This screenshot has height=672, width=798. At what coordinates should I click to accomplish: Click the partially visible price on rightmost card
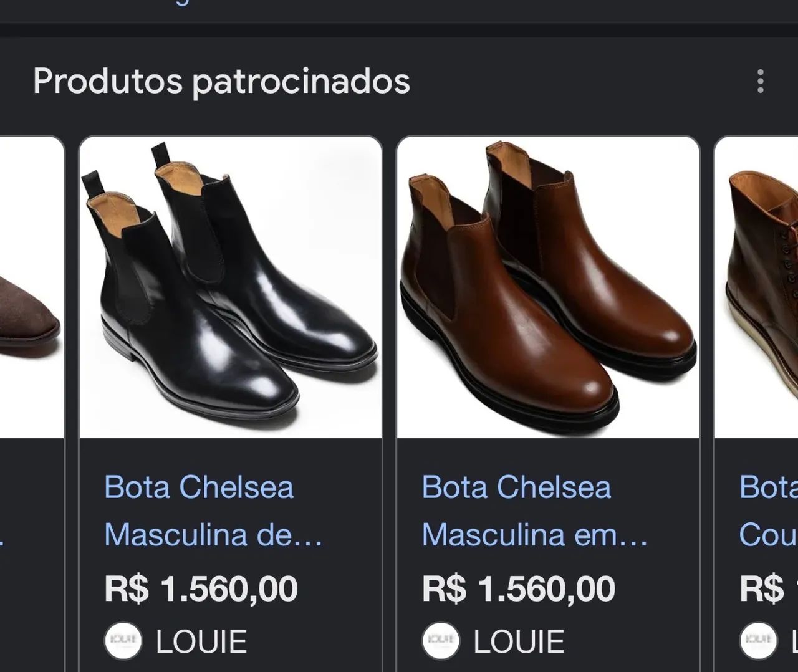[x=768, y=588]
